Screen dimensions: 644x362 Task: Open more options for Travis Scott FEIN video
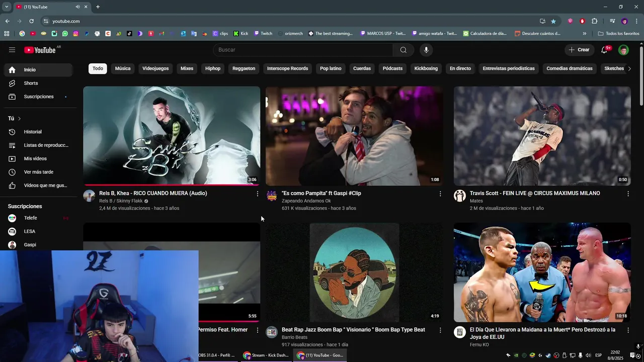click(x=628, y=194)
